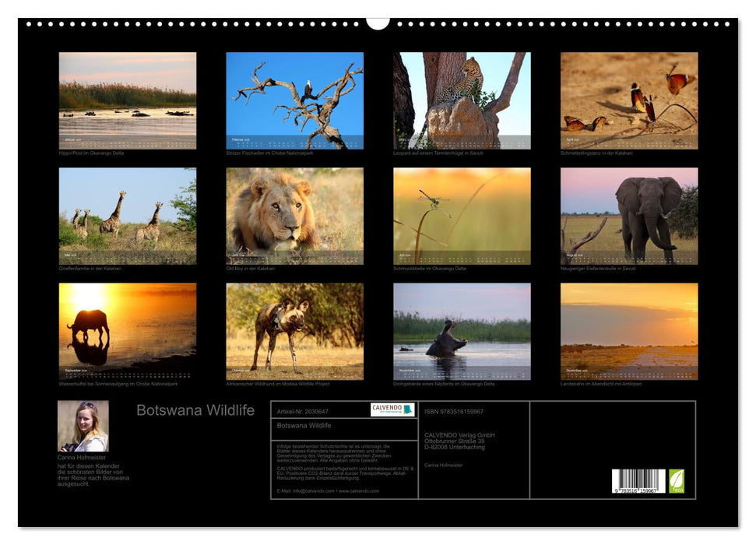Click the CALVENDO Verlag GmbH address block
Viewport: 756px width, 545px height.
(x=458, y=440)
